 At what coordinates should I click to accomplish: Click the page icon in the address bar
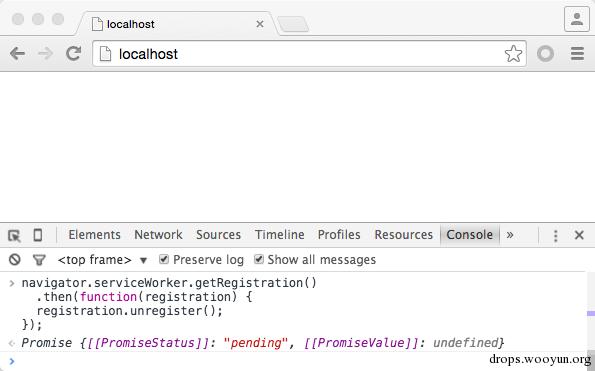[x=105, y=53]
